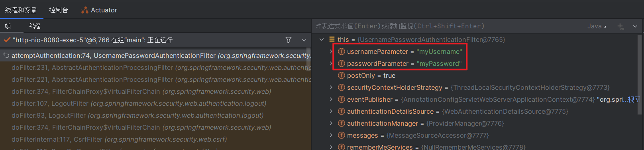The height and width of the screenshot is (150, 644).
Task: Expand the passwordParameter field
Action: coord(331,63)
